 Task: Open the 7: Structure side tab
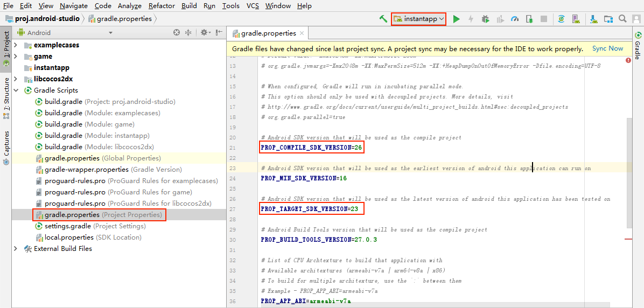tap(6, 99)
